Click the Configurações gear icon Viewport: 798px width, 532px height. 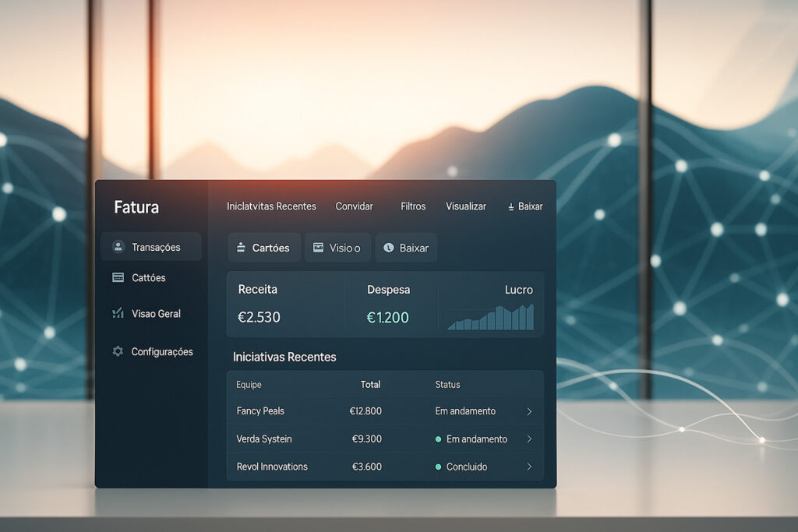[118, 351]
